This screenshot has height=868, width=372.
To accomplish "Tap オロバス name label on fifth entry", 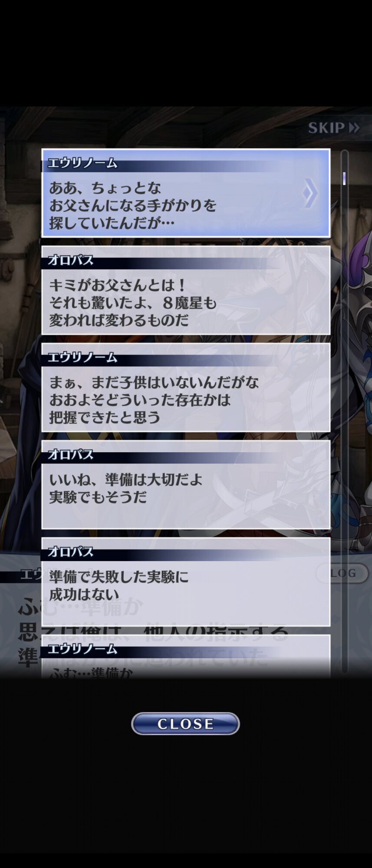I will (70, 552).
